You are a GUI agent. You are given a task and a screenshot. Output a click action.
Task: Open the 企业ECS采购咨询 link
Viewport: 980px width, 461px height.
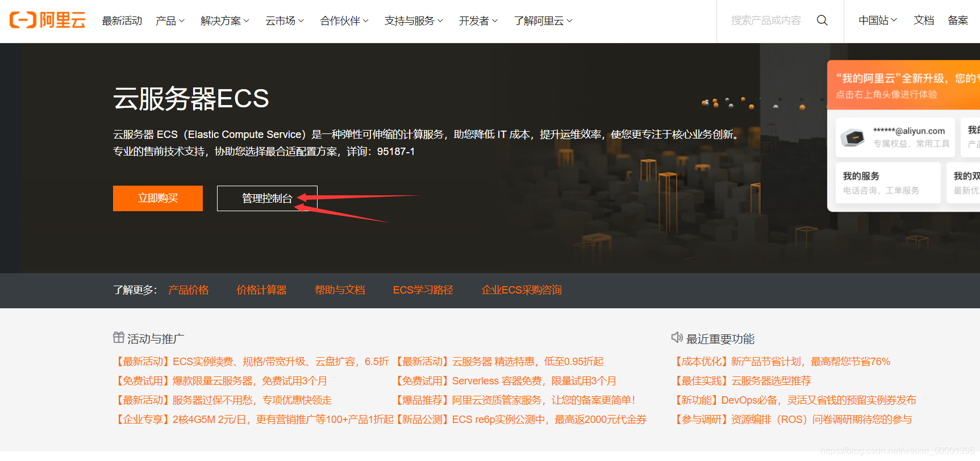522,290
